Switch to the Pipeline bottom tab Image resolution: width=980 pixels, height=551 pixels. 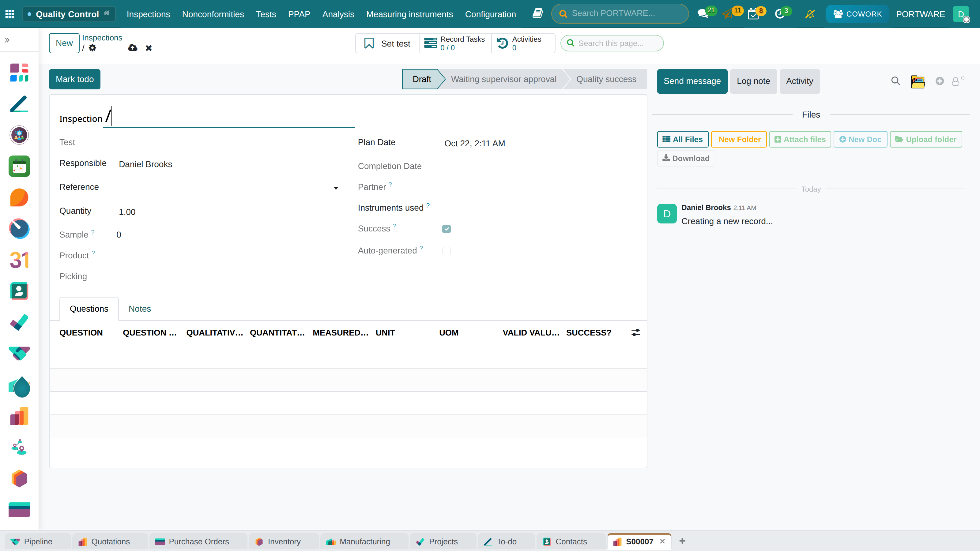[38, 542]
